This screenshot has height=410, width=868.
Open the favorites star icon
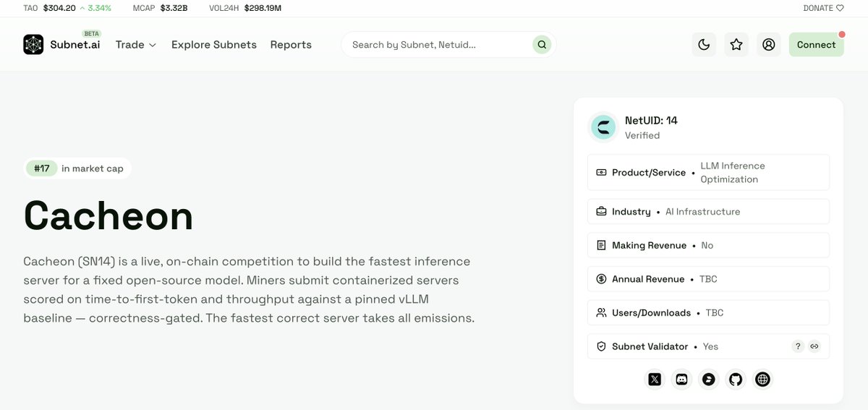pyautogui.click(x=736, y=44)
